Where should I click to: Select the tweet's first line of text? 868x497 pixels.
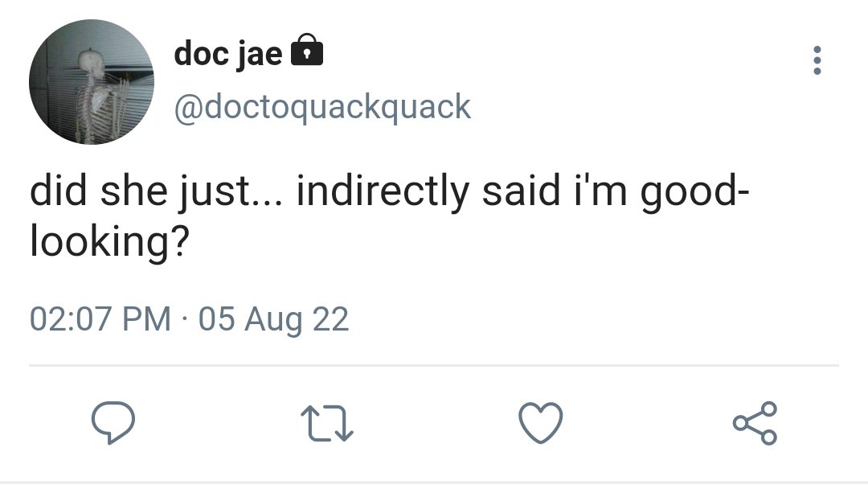[x=389, y=191]
